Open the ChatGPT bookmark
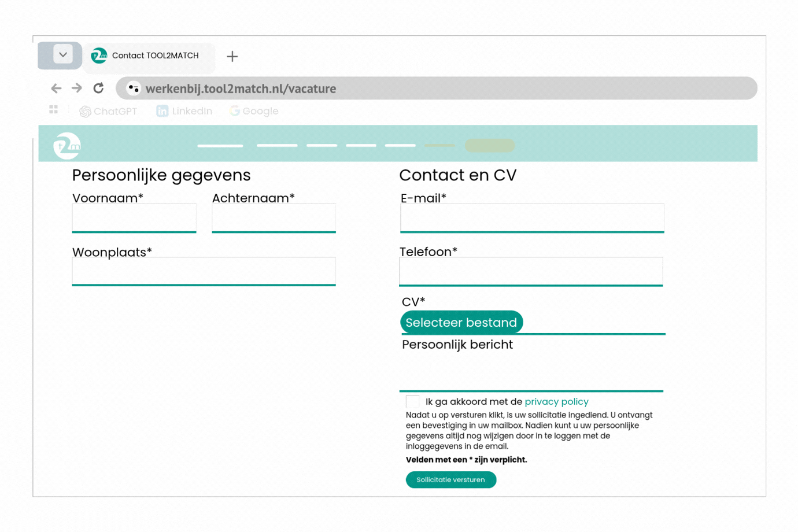 point(108,111)
